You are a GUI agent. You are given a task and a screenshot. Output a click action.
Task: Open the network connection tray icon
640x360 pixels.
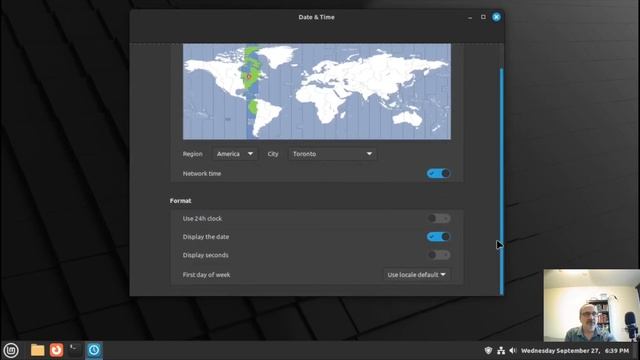[x=501, y=351]
